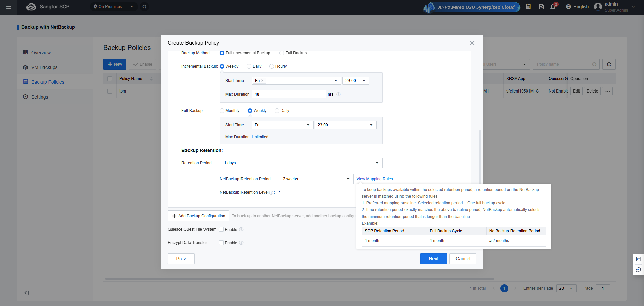Open View Mapping Rules link
This screenshot has width=644, height=306.
375,179
